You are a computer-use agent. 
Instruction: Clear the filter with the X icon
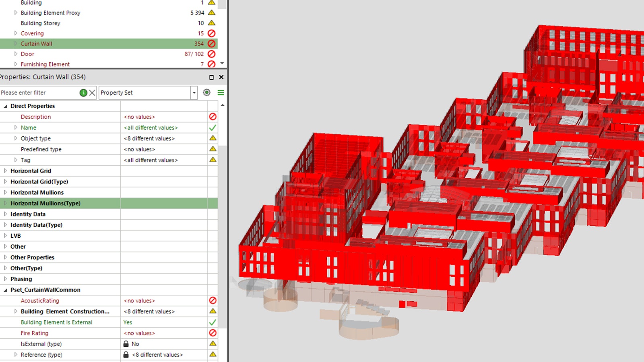tap(92, 93)
